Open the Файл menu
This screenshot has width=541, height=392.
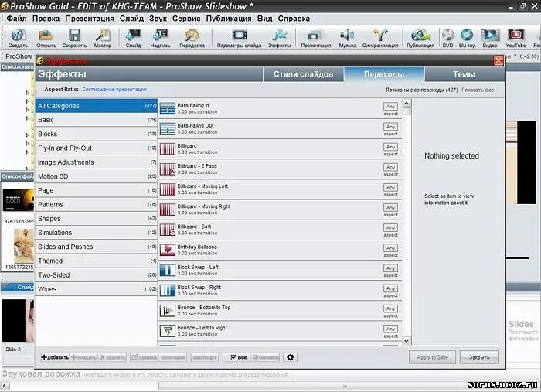pyautogui.click(x=16, y=19)
